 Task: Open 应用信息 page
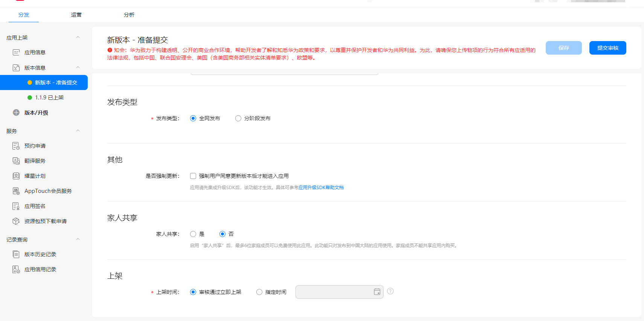pos(35,52)
